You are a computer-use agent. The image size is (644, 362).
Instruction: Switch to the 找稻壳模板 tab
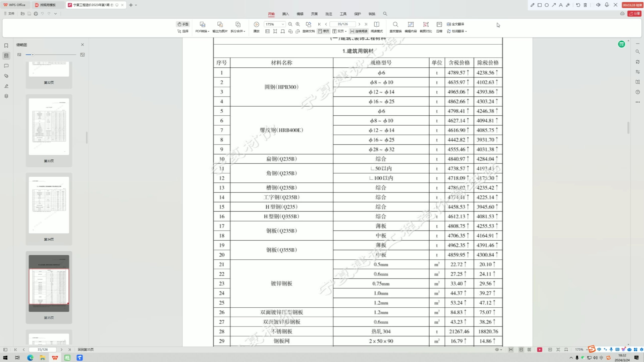(48, 5)
